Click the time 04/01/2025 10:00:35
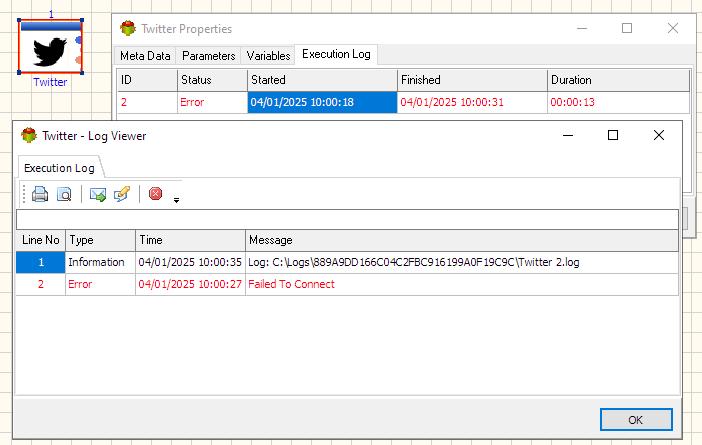This screenshot has height=445, width=702. tap(190, 262)
